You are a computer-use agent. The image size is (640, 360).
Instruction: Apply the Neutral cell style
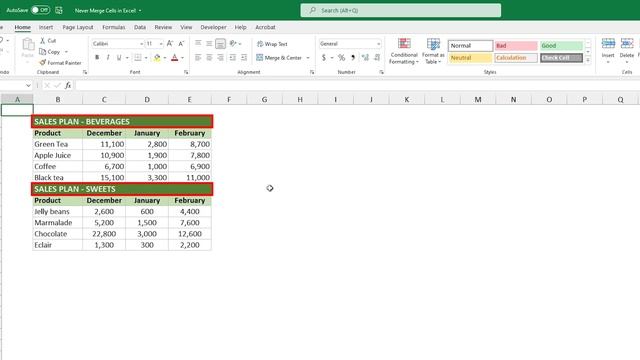click(470, 58)
